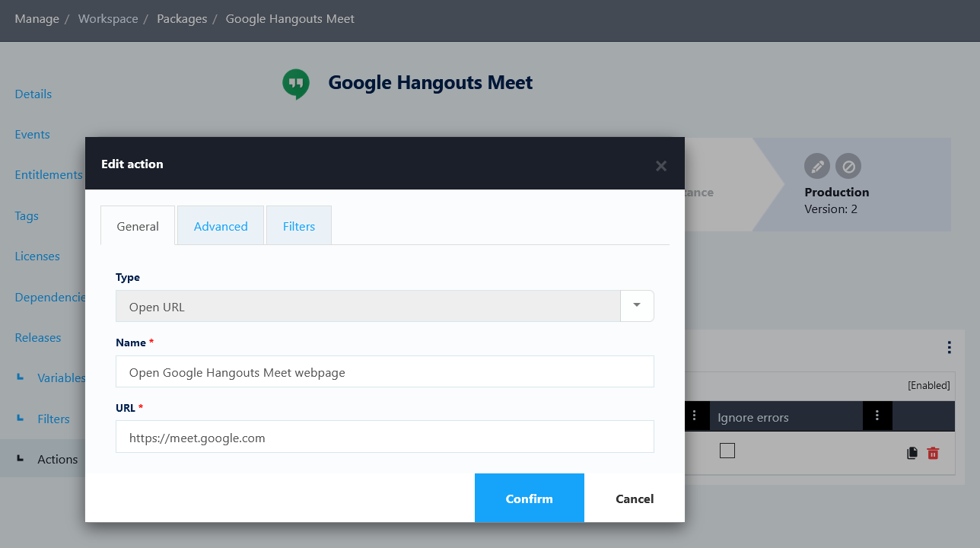This screenshot has width=980, height=548.
Task: Open the Type combo box showing Open URL
Action: coord(385,306)
